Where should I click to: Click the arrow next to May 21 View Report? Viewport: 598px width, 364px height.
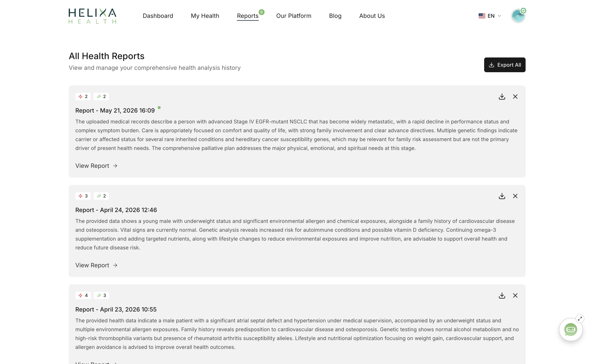point(115,166)
